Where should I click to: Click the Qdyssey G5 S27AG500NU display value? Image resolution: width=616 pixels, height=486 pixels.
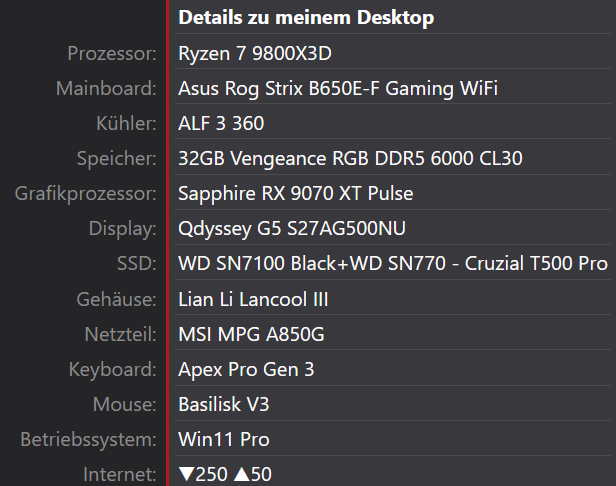point(292,229)
